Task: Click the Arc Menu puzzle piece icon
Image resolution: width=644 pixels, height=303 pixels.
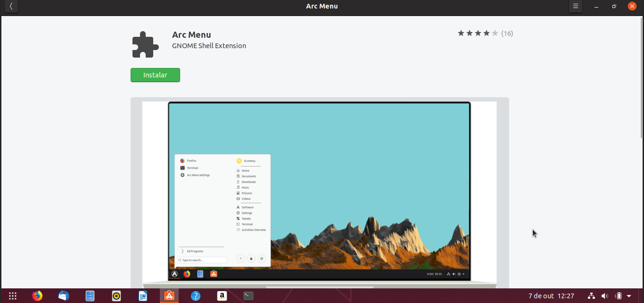Action: 145,44
